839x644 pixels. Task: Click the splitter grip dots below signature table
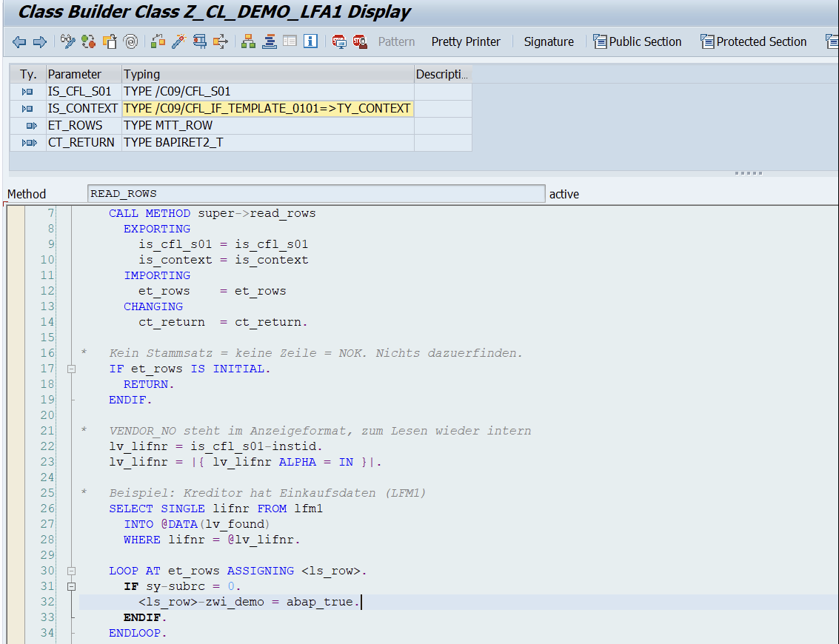[748, 173]
